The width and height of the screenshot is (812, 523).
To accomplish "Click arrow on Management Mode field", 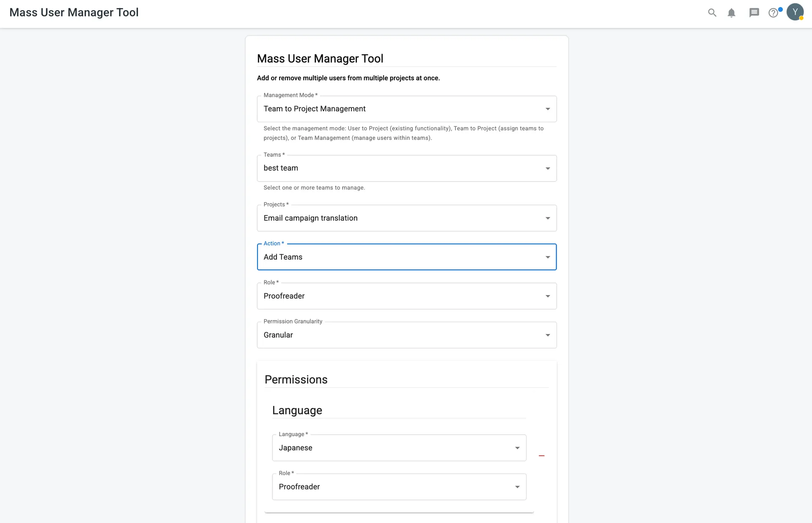I will click(548, 109).
